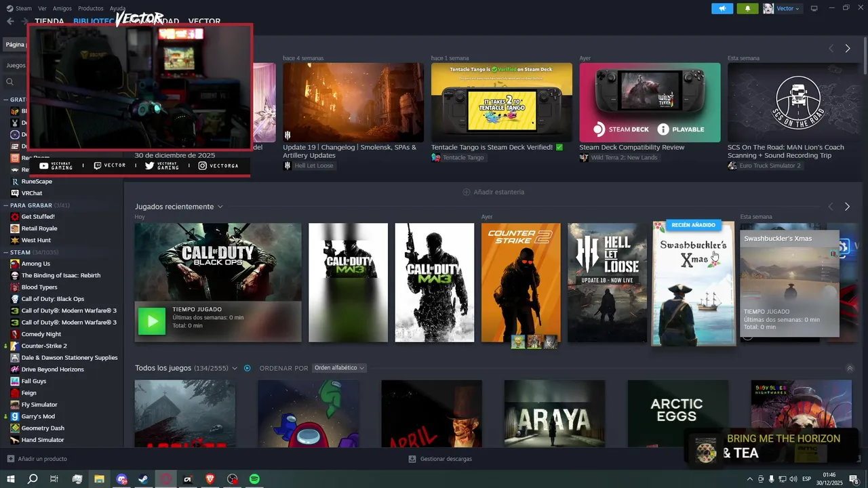Select West Hunt in the sidebar
868x488 pixels.
(36, 240)
